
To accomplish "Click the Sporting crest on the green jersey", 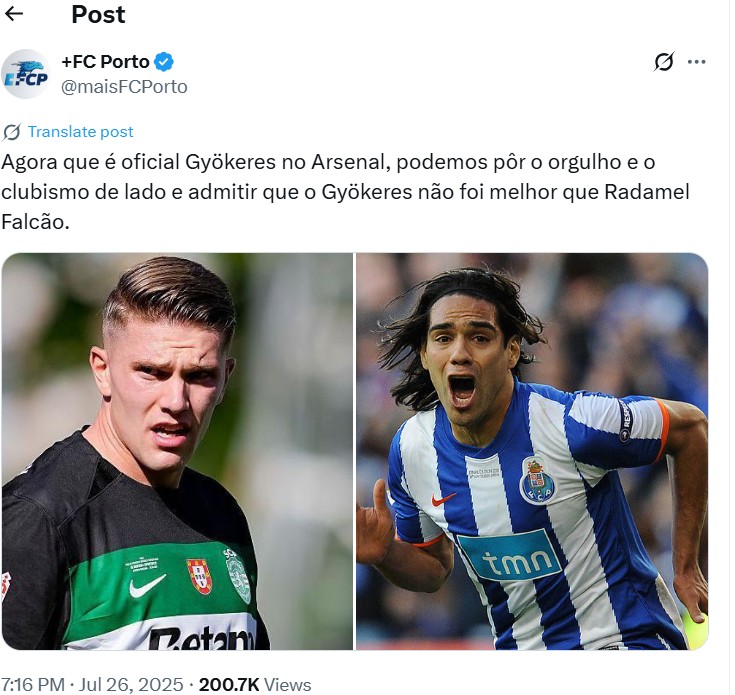I will click(238, 576).
